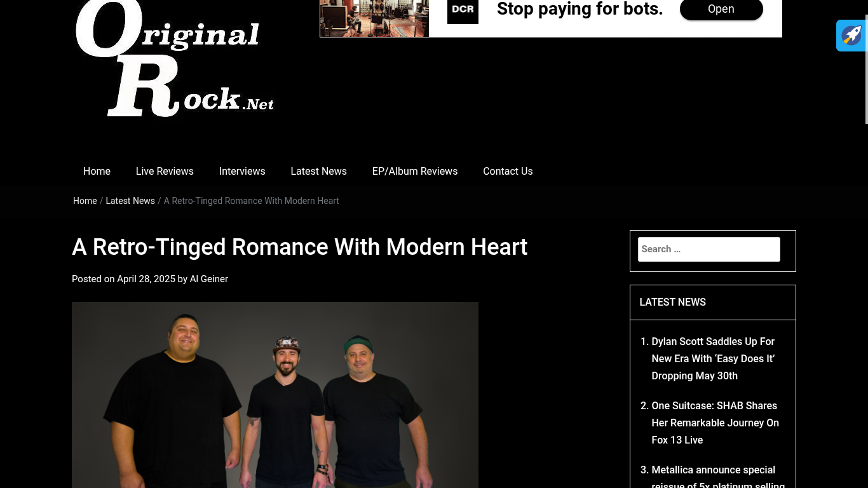Click Latest News breadcrumb link

130,201
